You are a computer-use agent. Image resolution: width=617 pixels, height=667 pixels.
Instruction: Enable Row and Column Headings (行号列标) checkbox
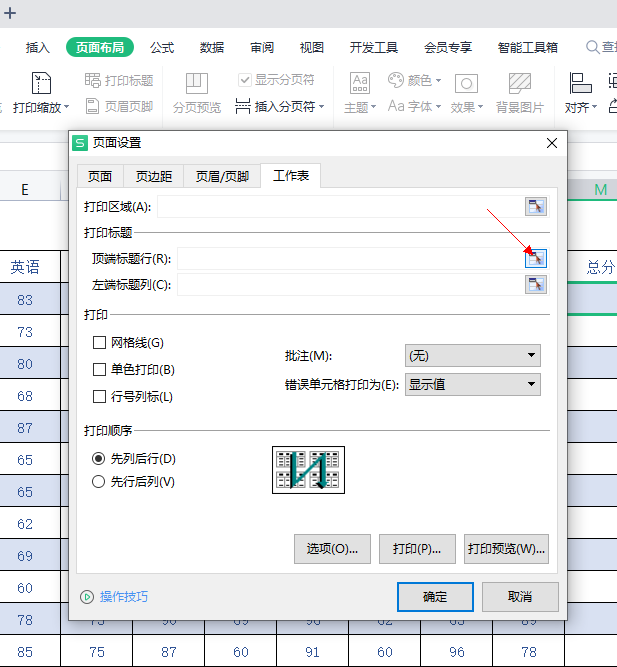pyautogui.click(x=99, y=396)
